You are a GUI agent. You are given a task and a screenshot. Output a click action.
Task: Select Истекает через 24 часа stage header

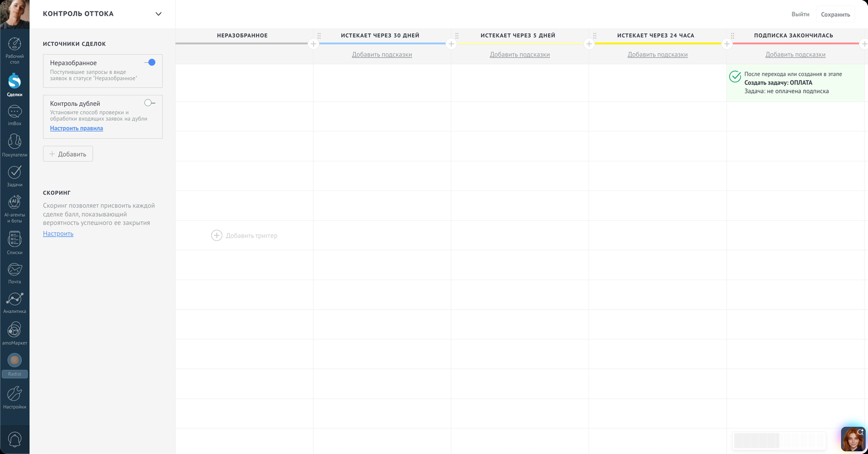[656, 36]
